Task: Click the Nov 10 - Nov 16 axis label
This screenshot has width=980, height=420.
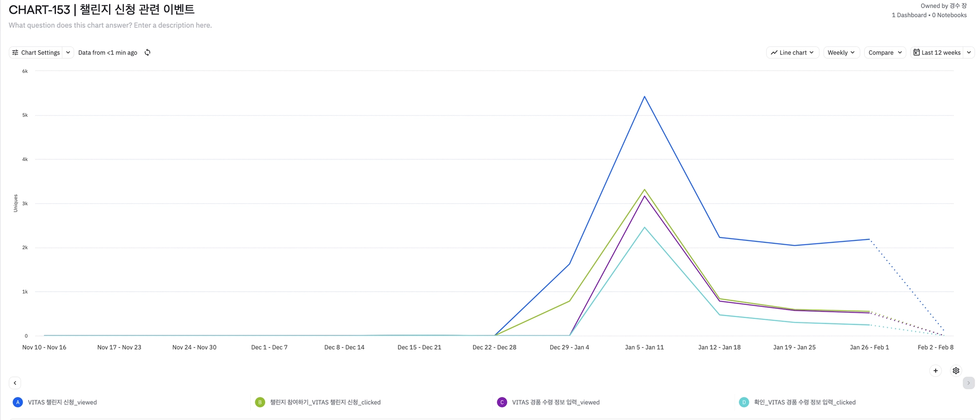Action: point(44,347)
